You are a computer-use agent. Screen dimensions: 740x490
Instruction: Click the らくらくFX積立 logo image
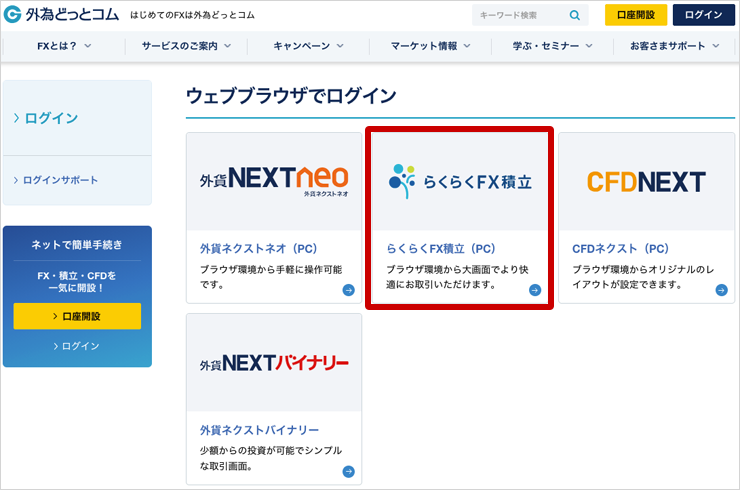pos(460,182)
